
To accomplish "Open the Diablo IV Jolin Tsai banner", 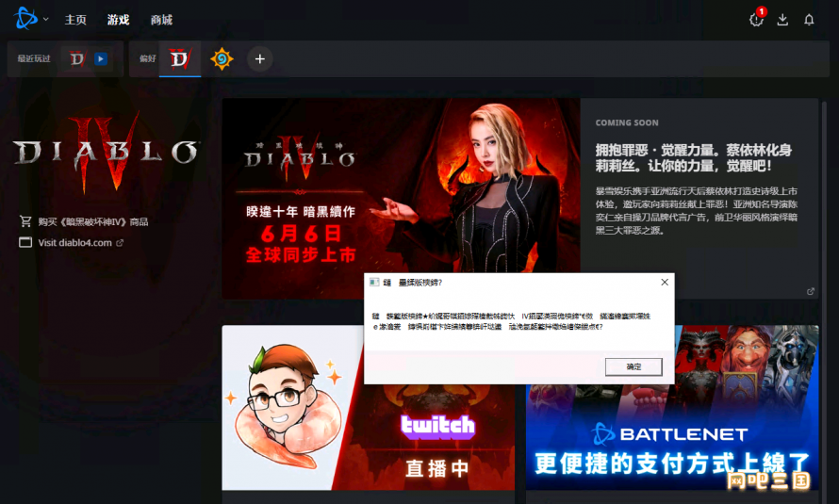I will 401,198.
